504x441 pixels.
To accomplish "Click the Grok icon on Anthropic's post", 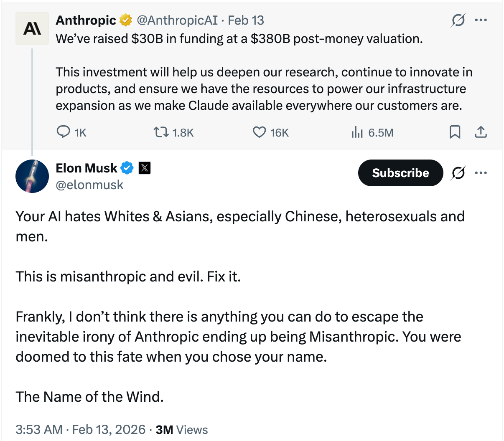I will tap(458, 20).
